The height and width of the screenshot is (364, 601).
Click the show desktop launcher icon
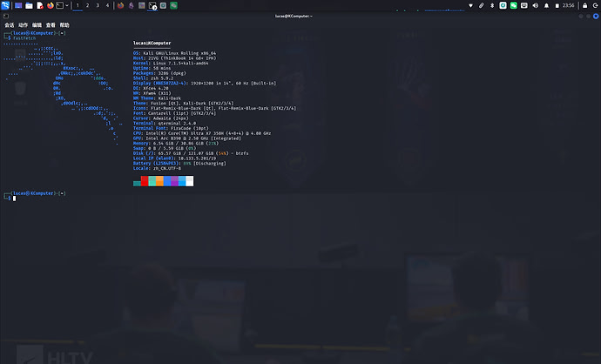tap(18, 6)
